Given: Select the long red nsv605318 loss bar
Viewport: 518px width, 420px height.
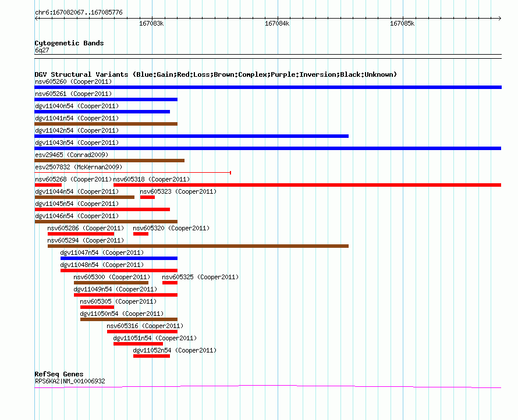Looking at the screenshot, I should click(x=307, y=185).
